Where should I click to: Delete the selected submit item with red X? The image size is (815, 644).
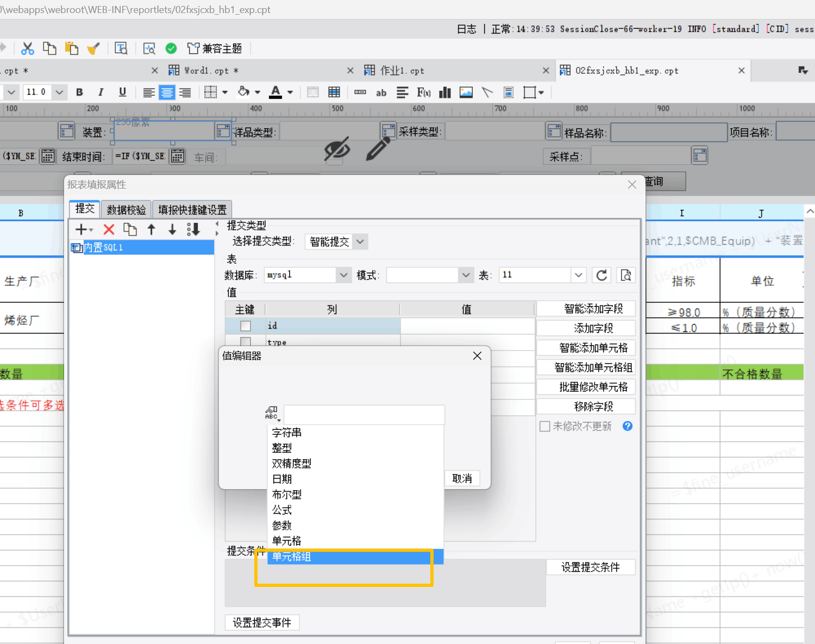(109, 230)
